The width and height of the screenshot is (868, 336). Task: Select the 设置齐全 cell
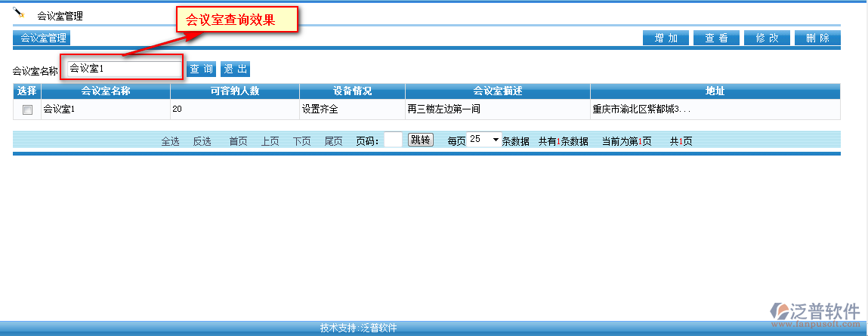[353, 109]
